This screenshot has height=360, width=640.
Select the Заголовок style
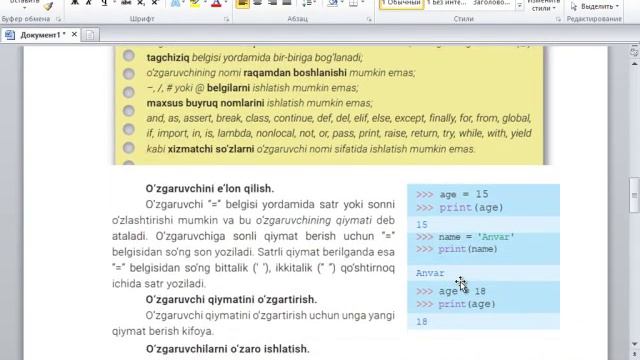491,4
